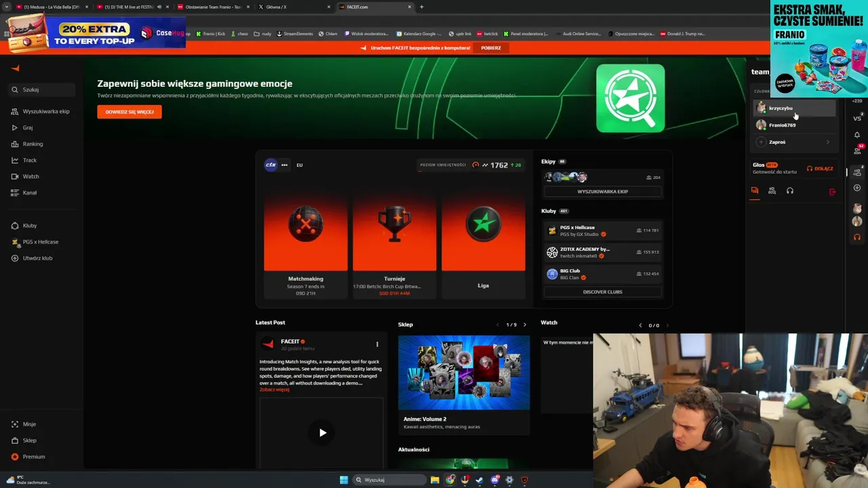Click Utwórz klub plus icon
Image resolution: width=868 pixels, height=488 pixels.
click(15, 258)
